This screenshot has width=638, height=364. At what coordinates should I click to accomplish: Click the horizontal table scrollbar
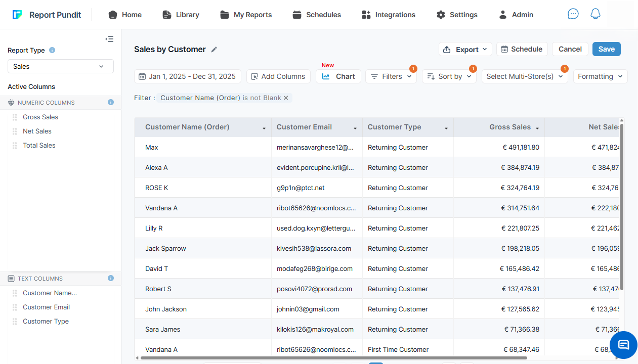click(x=334, y=358)
